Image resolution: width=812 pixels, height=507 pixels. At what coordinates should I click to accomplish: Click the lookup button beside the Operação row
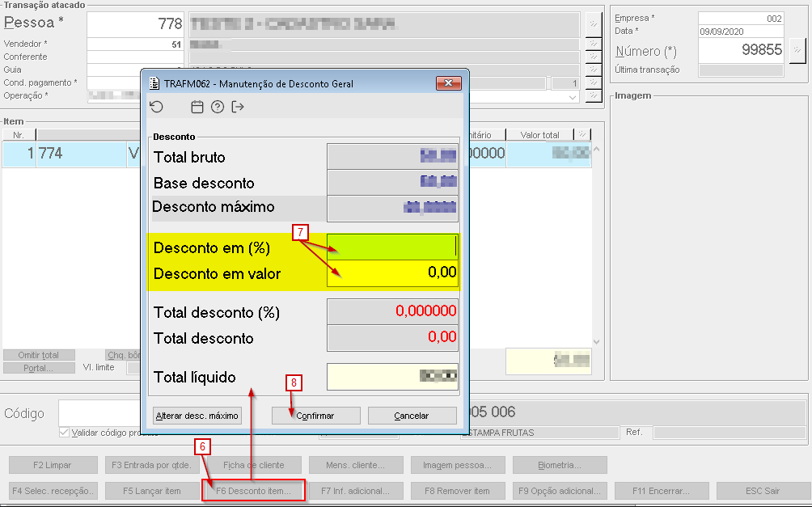point(594,95)
